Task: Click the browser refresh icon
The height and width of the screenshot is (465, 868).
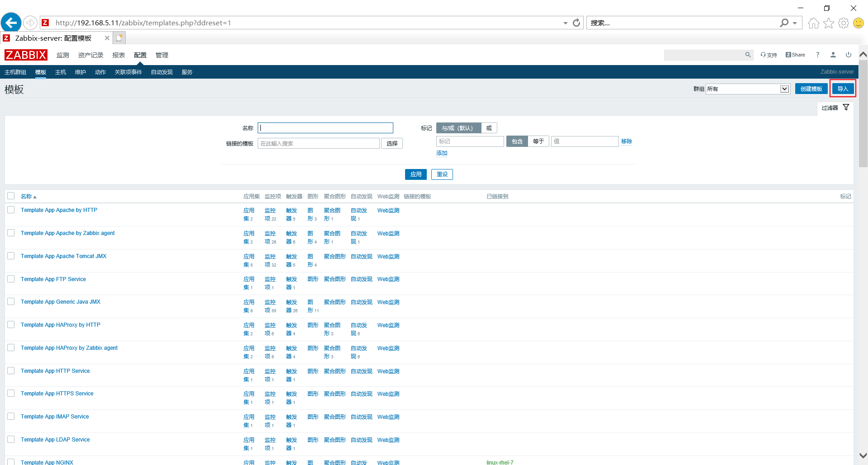Action: [576, 23]
